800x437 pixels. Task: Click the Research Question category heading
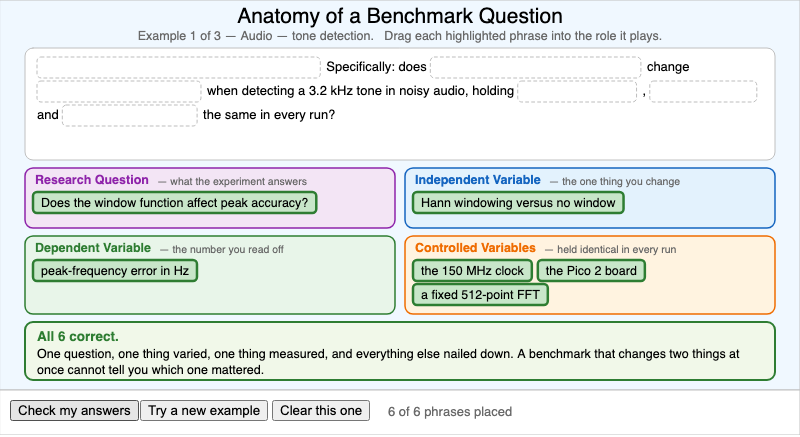(92, 180)
